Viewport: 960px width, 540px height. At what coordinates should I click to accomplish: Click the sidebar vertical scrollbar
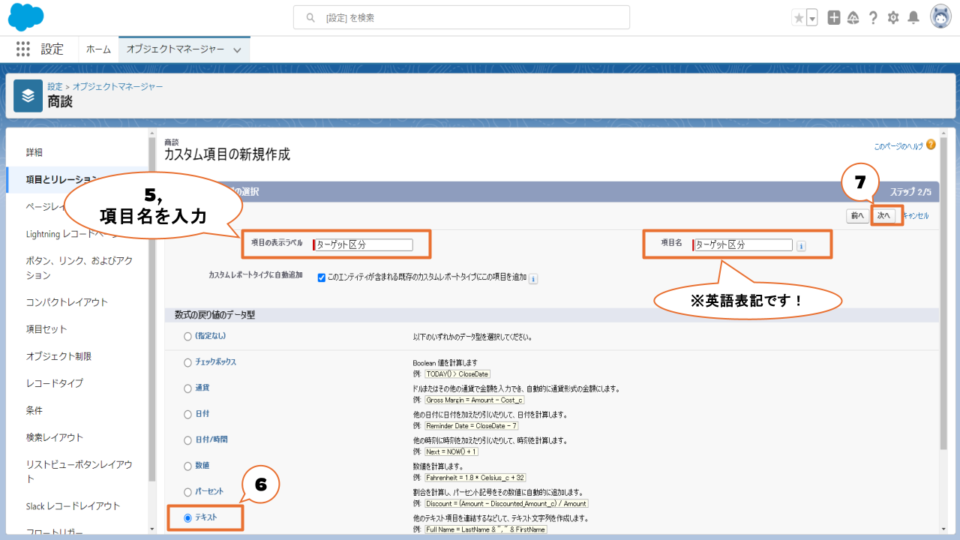pyautogui.click(x=152, y=309)
